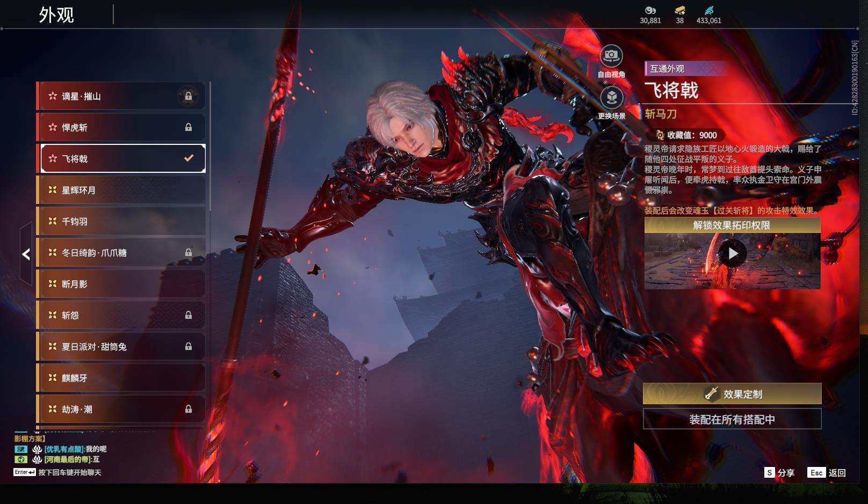
Task: Click the rarity icon beside 麒麟牙
Action: click(53, 378)
